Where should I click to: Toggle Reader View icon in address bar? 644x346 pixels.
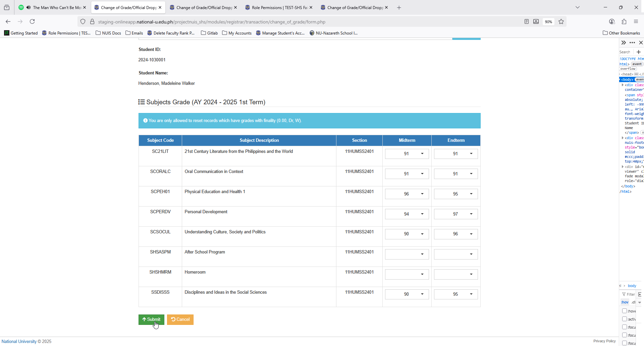[527, 21]
